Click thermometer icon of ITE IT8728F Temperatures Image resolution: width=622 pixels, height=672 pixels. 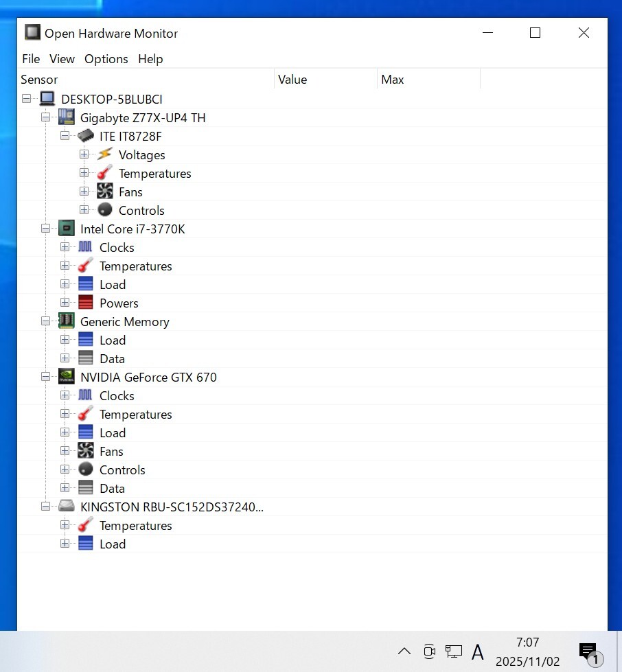click(104, 173)
